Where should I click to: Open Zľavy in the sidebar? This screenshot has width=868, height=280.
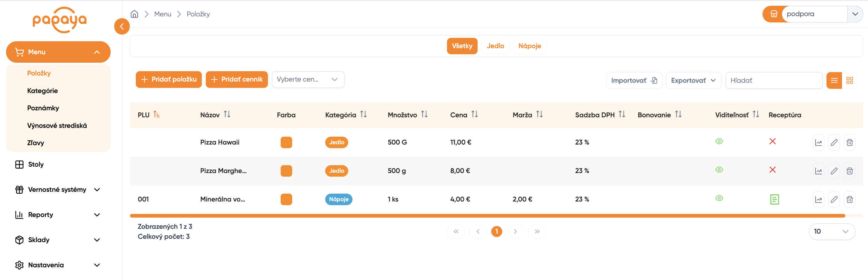[x=35, y=143]
